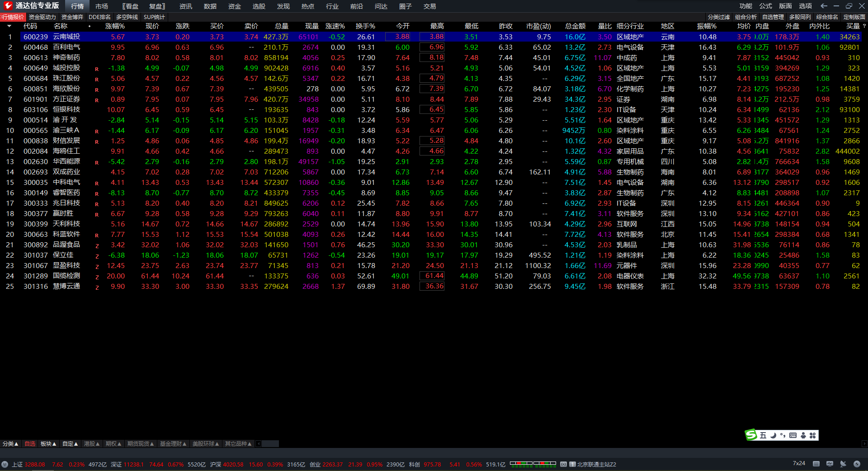Click the lightning bolt status icon
This screenshot has height=471, width=868.
coord(857,464)
